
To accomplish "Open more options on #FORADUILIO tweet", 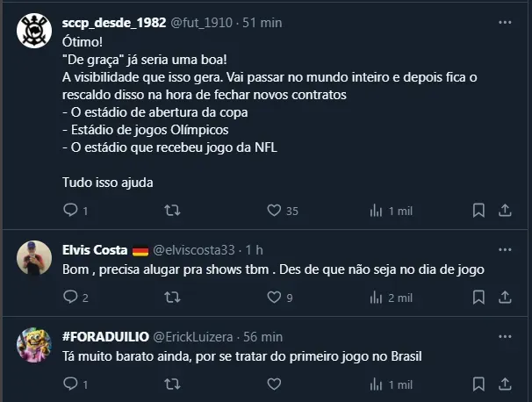I will click(x=505, y=336).
